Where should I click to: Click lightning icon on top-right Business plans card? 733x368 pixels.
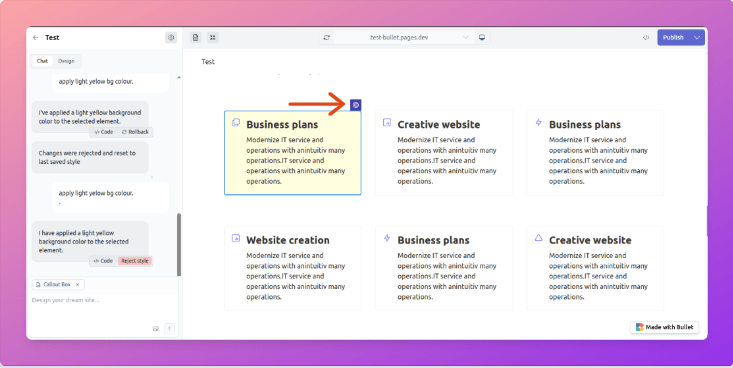click(539, 123)
